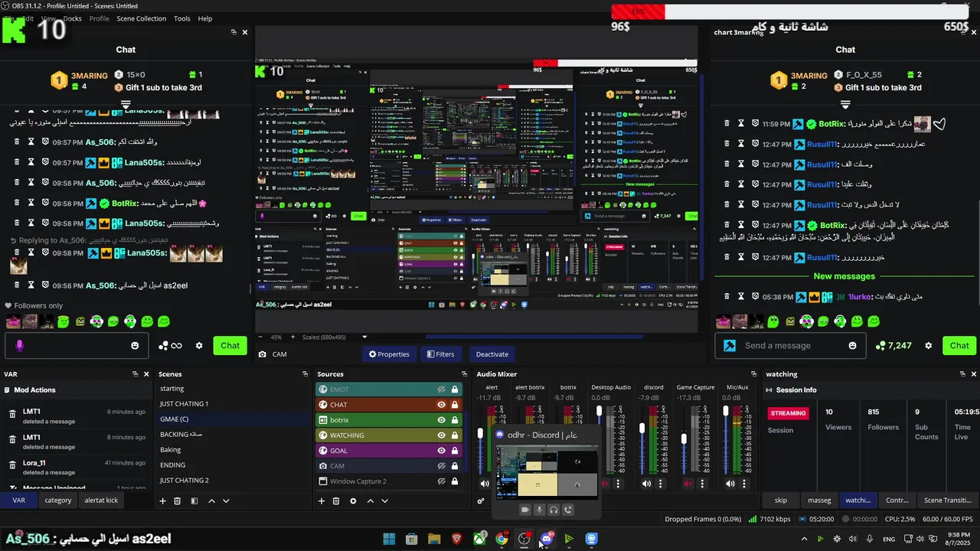Image resolution: width=980 pixels, height=551 pixels.
Task: Show the CAM source
Action: coord(441,466)
